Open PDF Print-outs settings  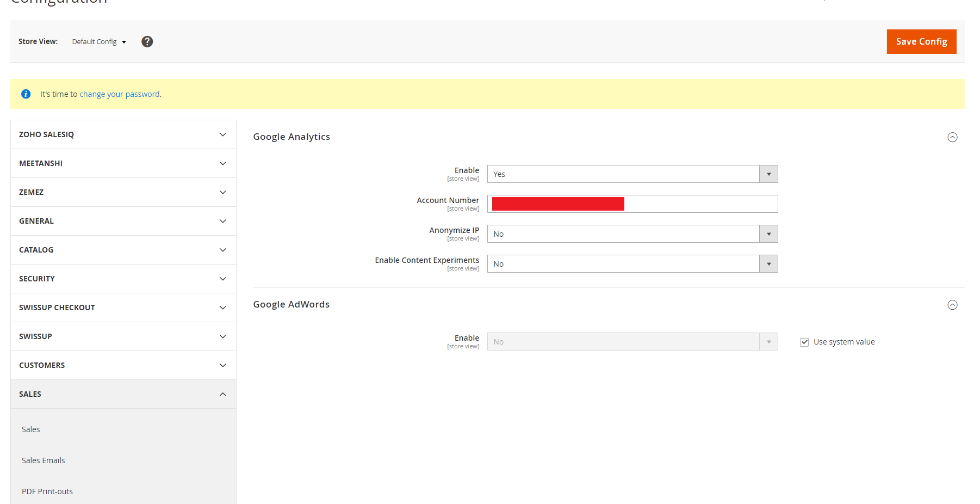click(47, 491)
